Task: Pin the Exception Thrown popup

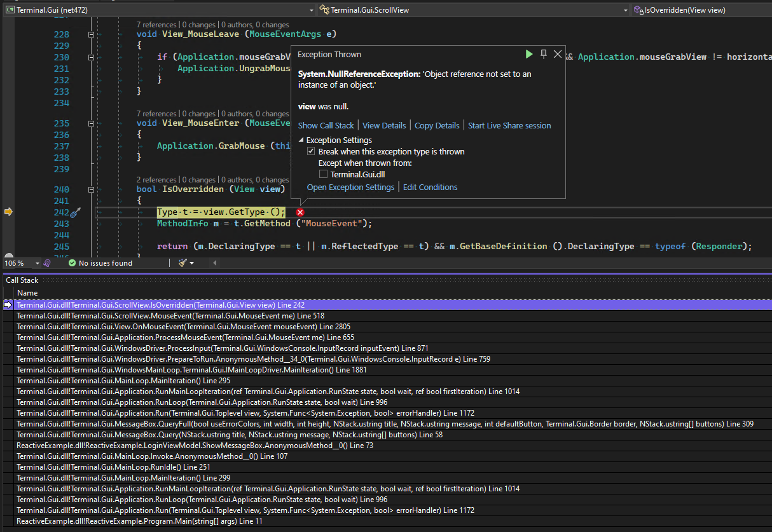Action: coord(544,55)
